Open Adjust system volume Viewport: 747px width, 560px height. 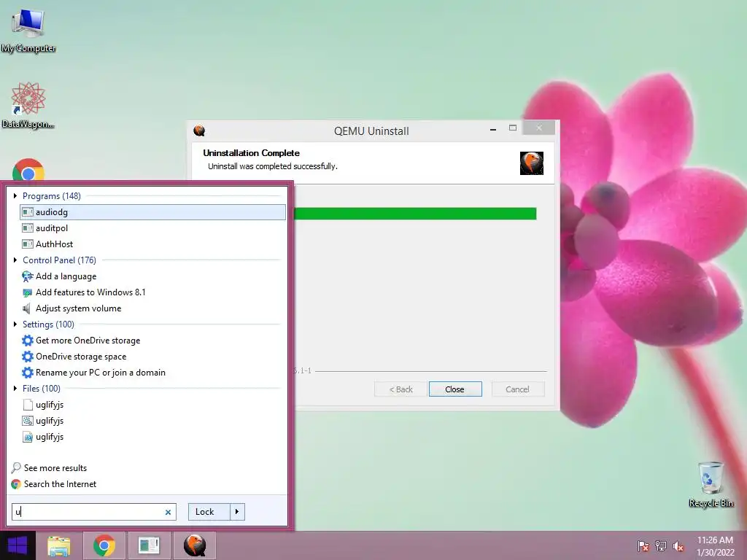pos(153,308)
